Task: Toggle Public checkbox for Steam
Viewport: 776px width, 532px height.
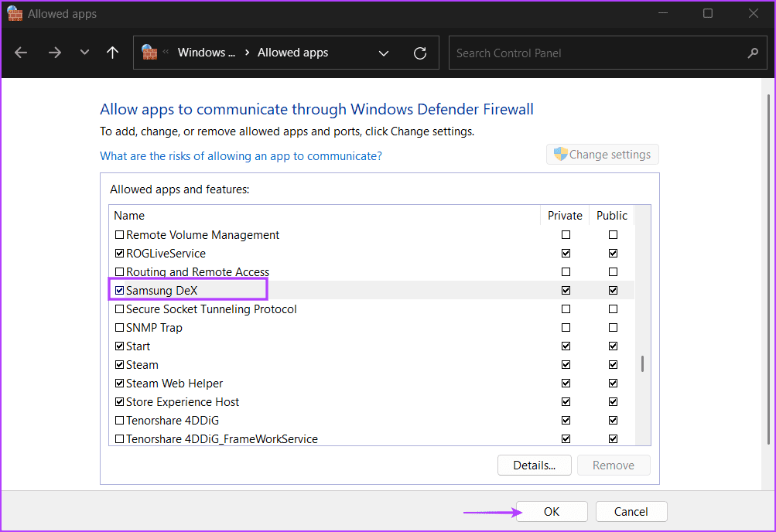Action: (x=613, y=364)
